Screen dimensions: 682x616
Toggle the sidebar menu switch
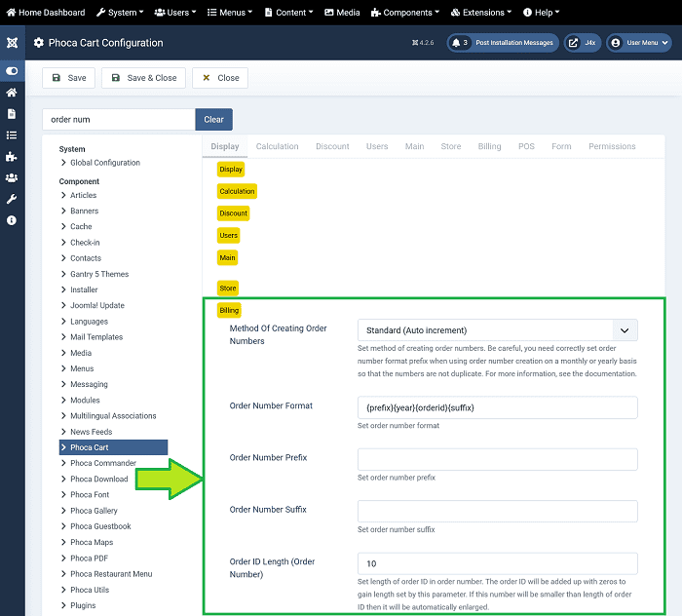point(12,71)
